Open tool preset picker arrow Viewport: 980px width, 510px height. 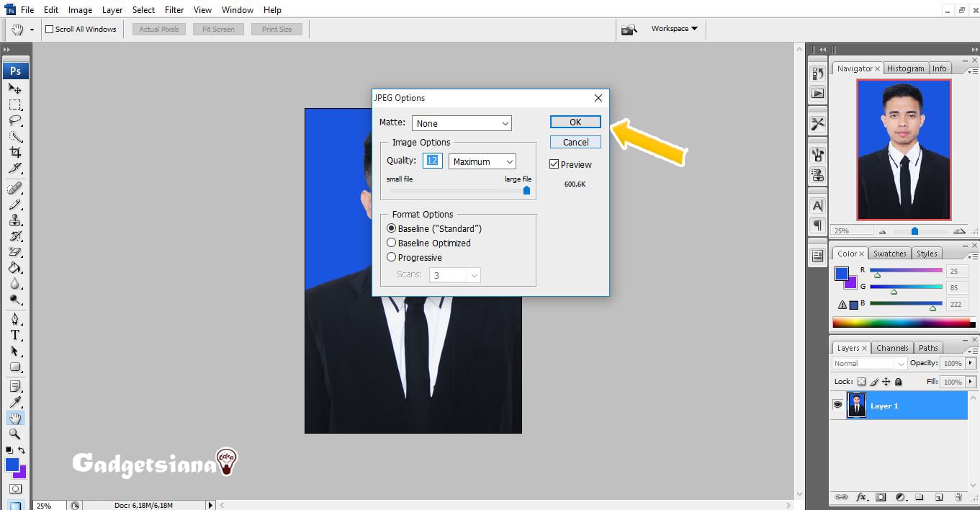pyautogui.click(x=32, y=30)
